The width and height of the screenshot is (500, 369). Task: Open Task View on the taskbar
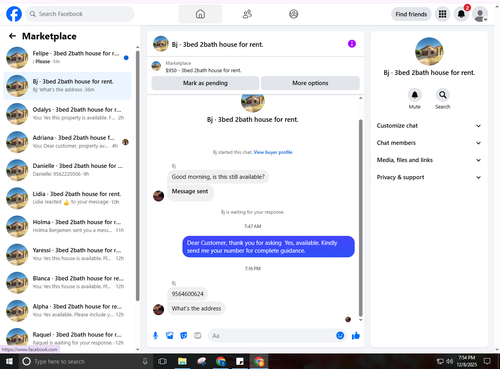pos(162,361)
